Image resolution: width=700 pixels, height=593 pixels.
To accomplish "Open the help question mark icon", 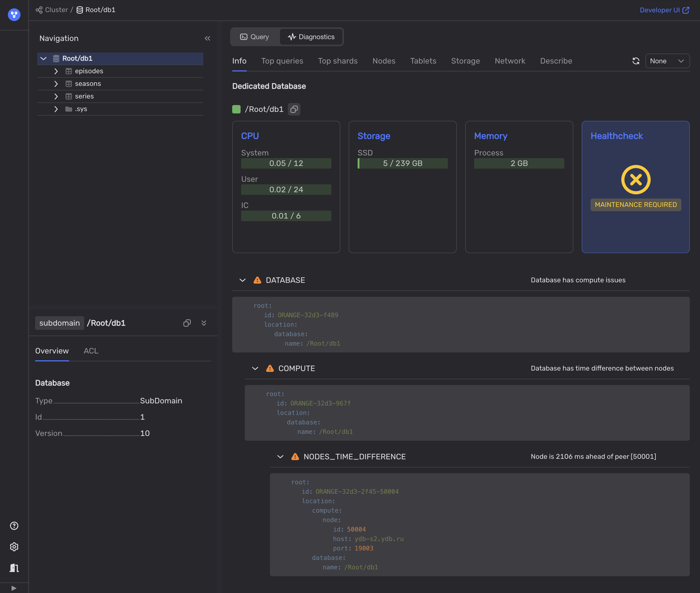I will pos(14,526).
